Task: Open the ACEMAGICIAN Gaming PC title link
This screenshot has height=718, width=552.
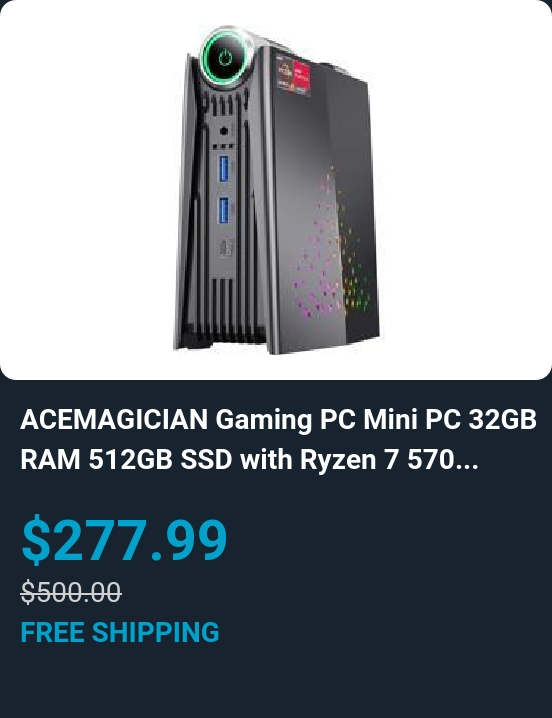Action: coord(278,440)
